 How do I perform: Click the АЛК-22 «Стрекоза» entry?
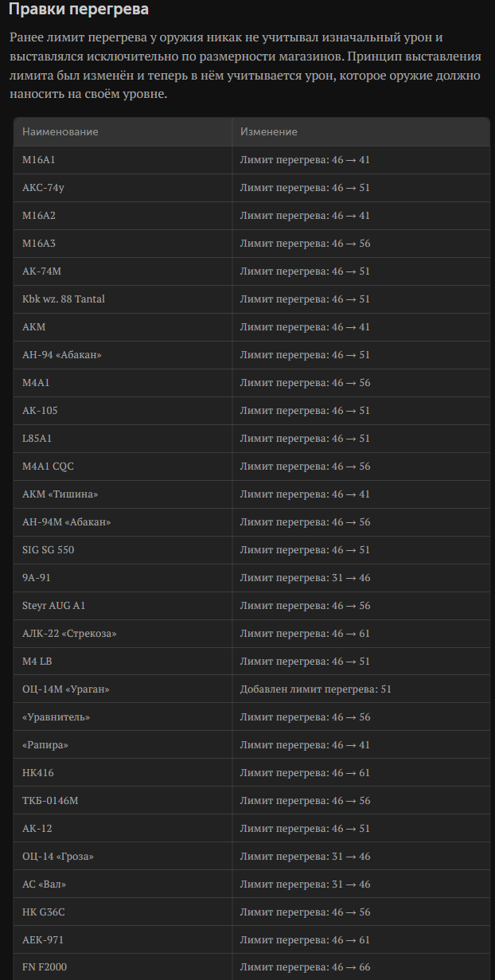64,634
